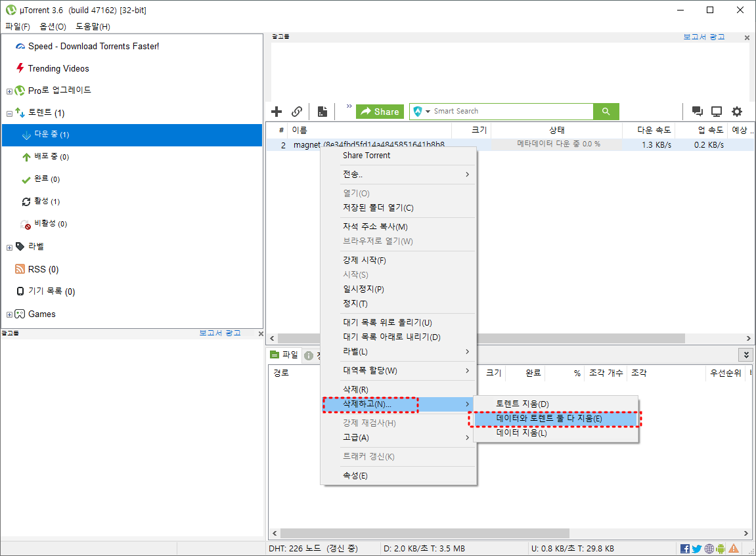Viewport: 756px width, 556px height.
Task: Select the 활성 (1) sidebar item
Action: (47, 201)
